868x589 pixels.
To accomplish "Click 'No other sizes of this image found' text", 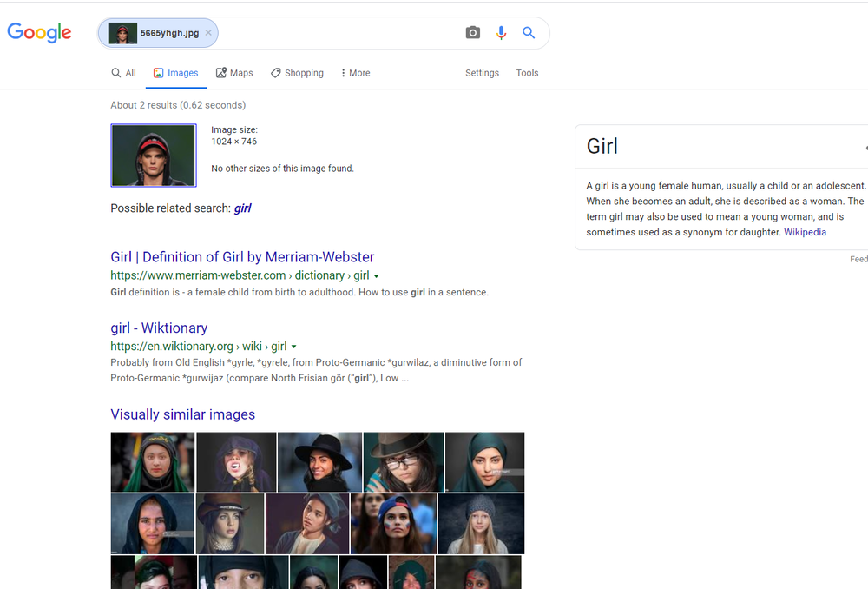I will pyautogui.click(x=282, y=169).
